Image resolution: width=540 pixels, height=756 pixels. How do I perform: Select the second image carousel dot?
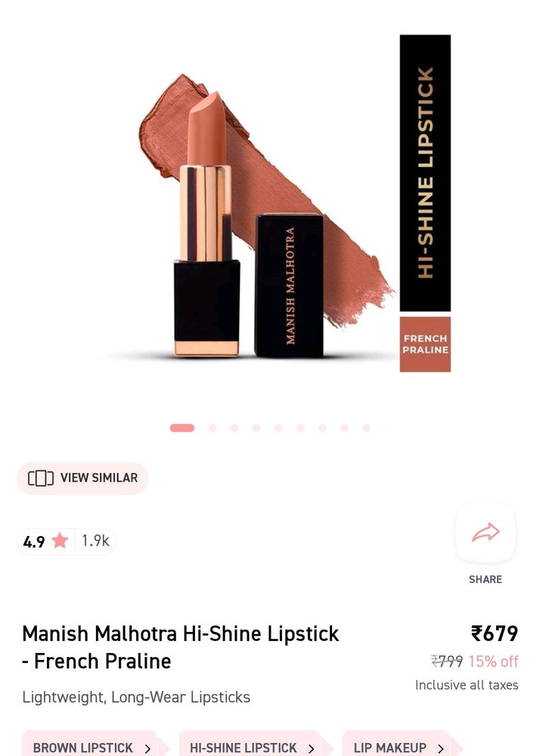[x=212, y=428]
